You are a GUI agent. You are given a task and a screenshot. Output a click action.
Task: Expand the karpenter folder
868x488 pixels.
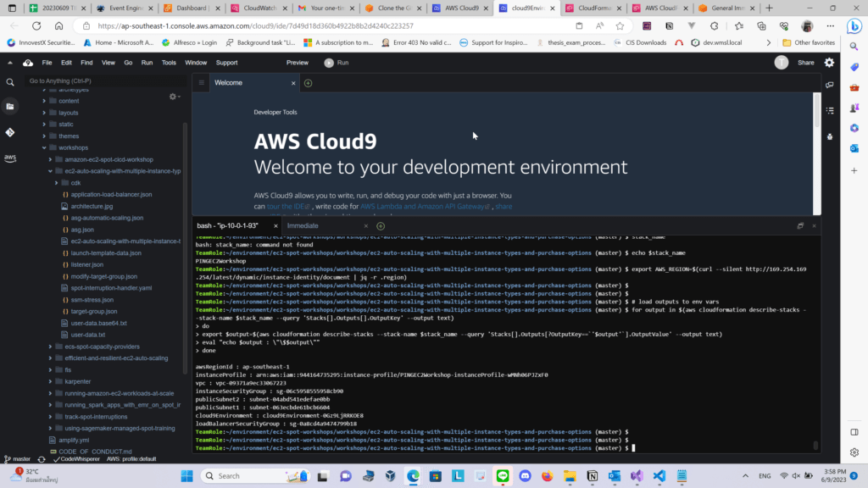click(50, 382)
